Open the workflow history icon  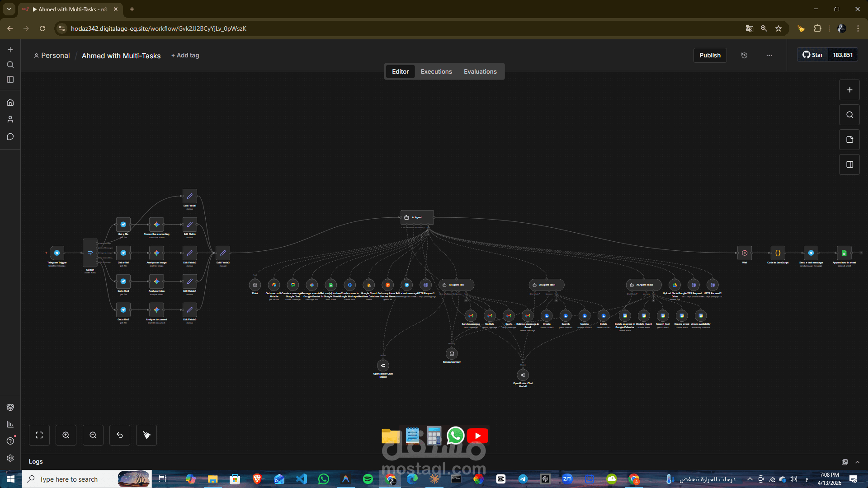(x=744, y=55)
